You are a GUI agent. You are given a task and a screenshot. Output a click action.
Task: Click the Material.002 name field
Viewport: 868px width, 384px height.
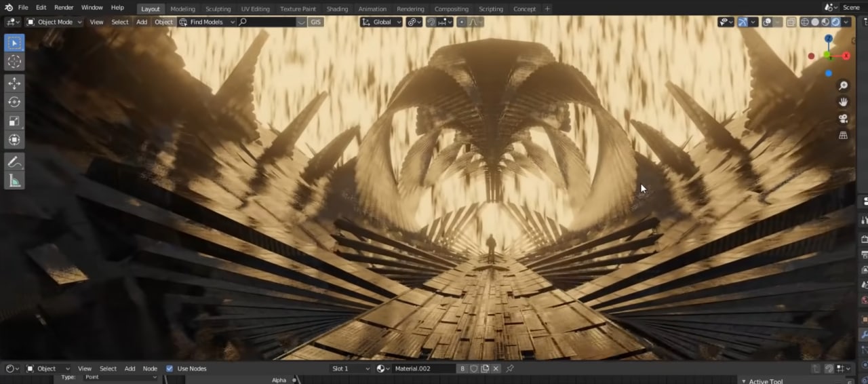pos(425,368)
